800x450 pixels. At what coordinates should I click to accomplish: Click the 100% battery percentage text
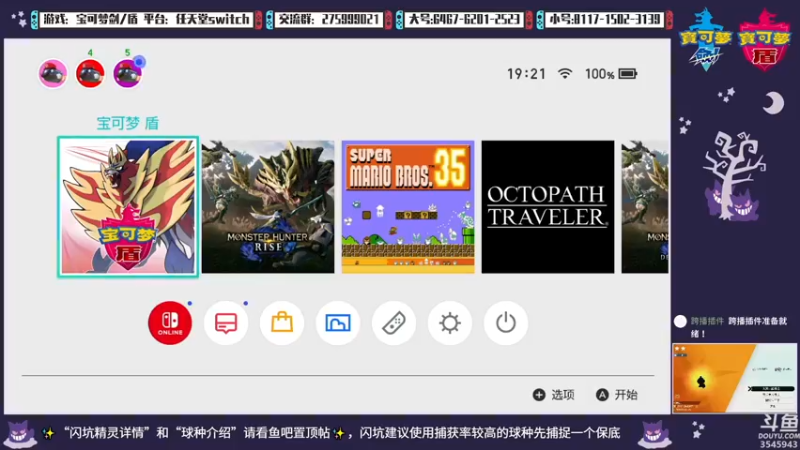click(x=599, y=74)
